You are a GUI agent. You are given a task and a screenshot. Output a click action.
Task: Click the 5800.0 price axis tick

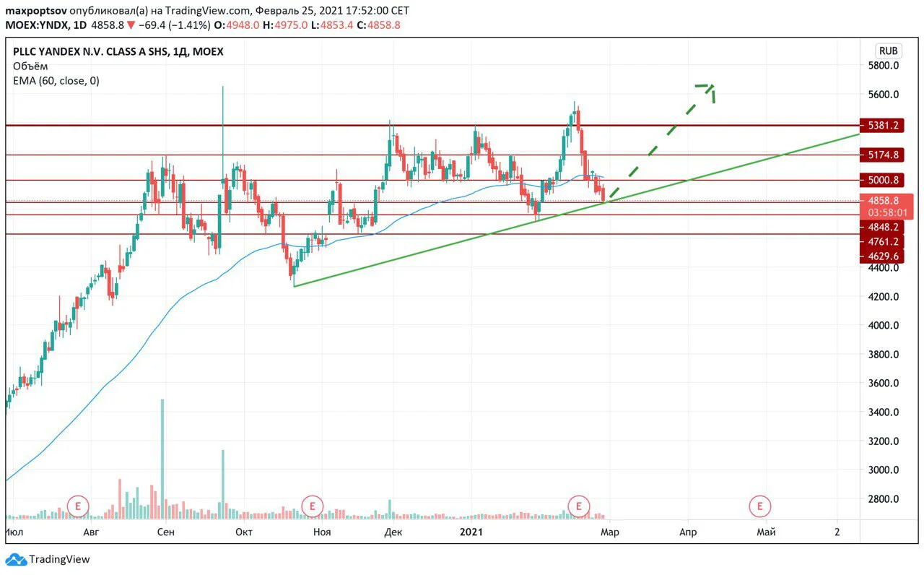883,66
